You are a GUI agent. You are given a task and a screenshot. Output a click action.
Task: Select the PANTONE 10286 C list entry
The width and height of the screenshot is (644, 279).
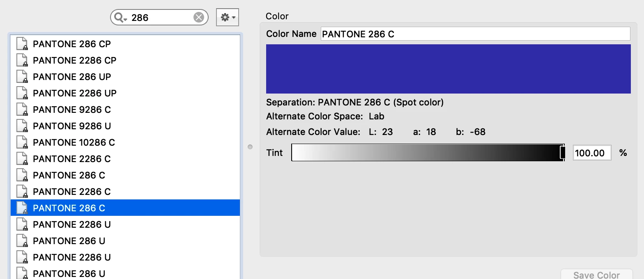point(125,142)
